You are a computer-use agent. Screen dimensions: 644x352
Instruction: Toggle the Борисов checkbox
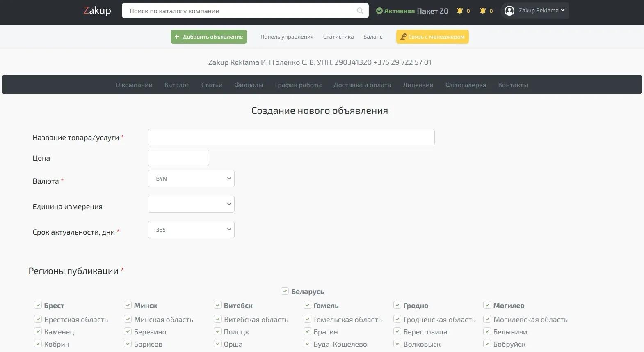pos(128,344)
